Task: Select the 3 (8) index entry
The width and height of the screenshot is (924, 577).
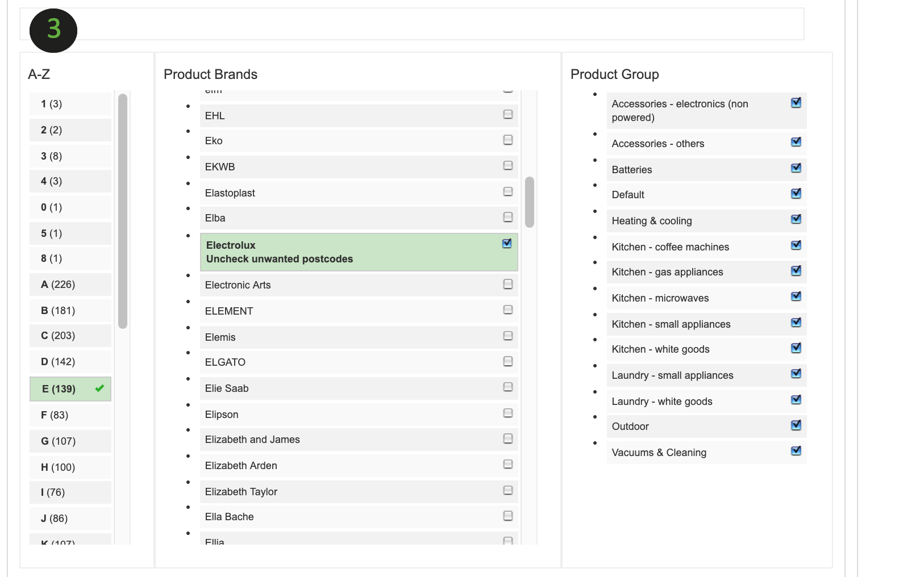Action: click(x=70, y=156)
